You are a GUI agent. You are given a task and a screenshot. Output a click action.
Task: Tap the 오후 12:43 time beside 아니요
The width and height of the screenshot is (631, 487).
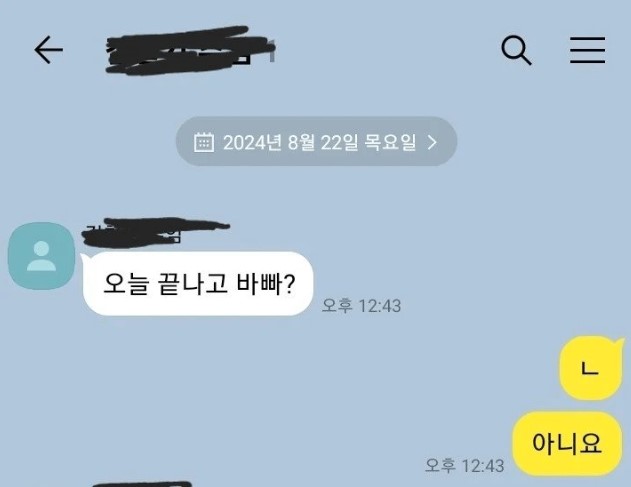point(464,466)
